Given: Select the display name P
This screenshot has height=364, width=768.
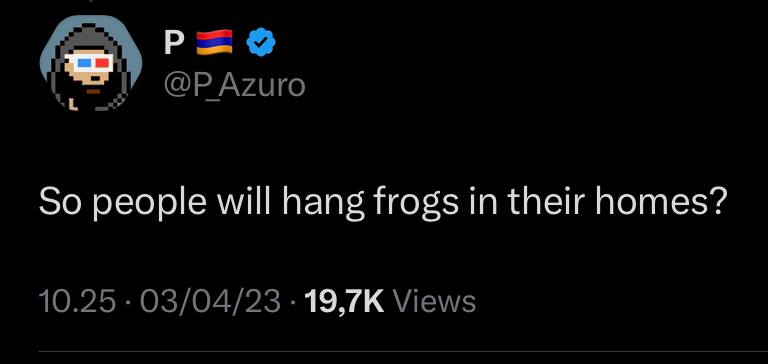Looking at the screenshot, I should coord(174,43).
